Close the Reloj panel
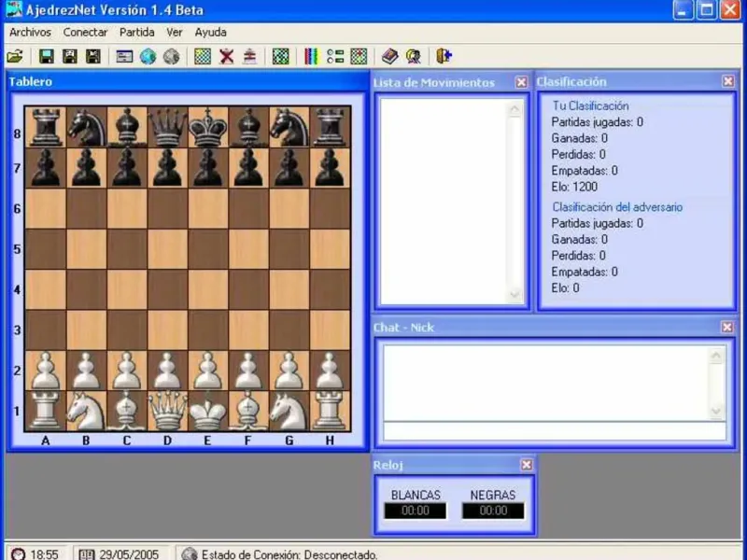This screenshot has width=747, height=560. coord(527,465)
